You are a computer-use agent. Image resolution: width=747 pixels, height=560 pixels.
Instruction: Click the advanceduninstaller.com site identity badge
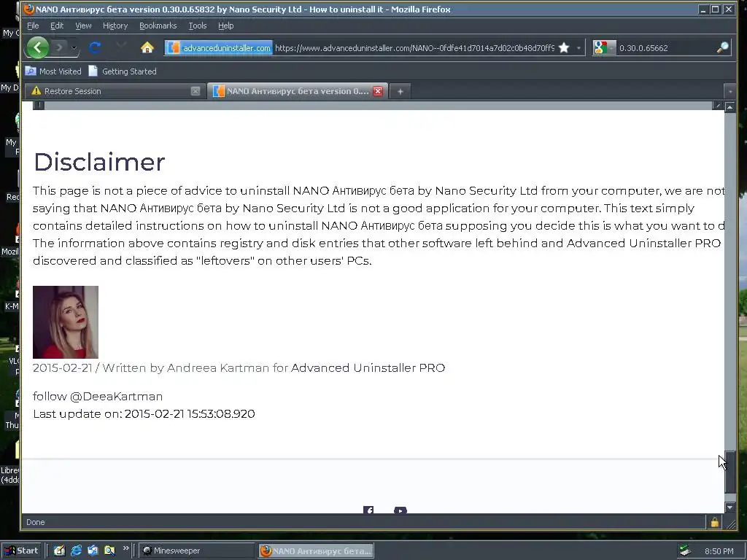(219, 47)
